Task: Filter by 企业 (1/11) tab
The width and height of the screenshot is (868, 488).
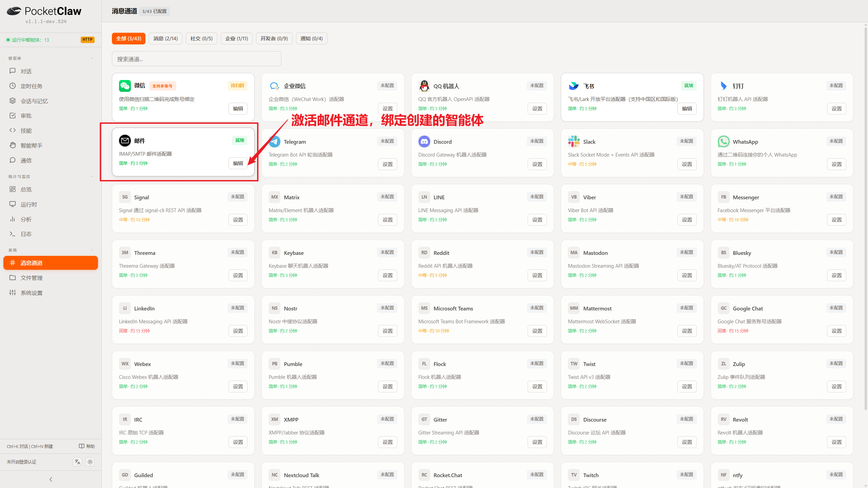Action: (x=237, y=39)
